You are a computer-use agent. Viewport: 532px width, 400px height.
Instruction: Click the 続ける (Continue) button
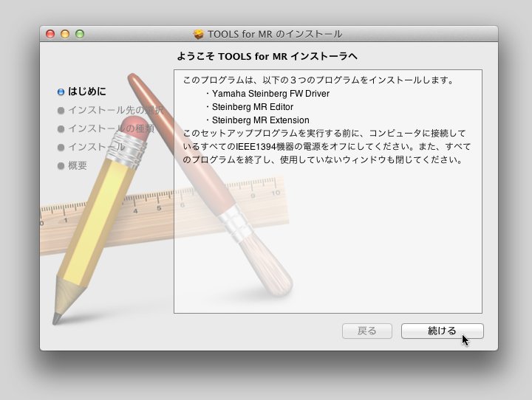click(x=442, y=331)
